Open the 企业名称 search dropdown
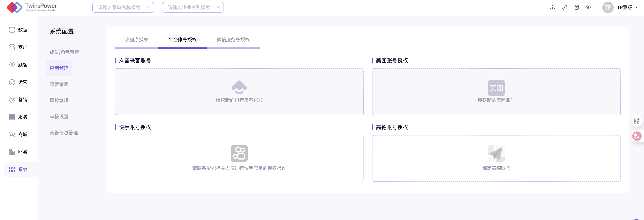The height and width of the screenshot is (220, 644). (x=192, y=8)
